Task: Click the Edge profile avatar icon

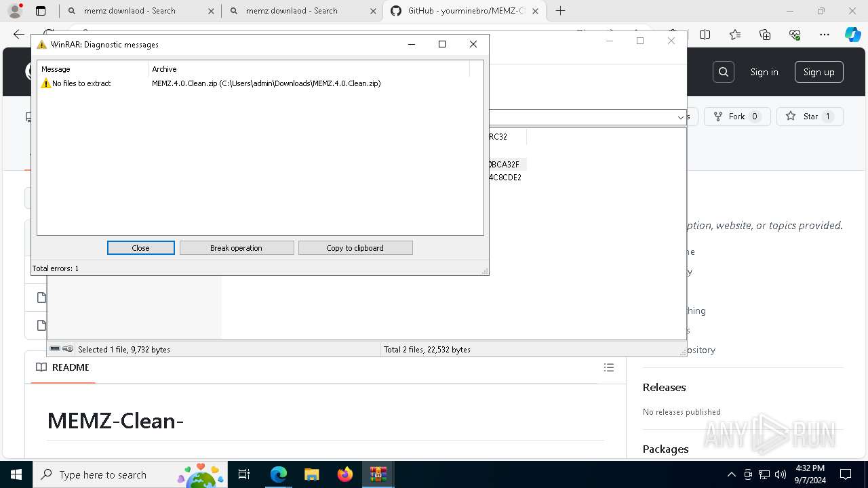Action: tap(15, 11)
